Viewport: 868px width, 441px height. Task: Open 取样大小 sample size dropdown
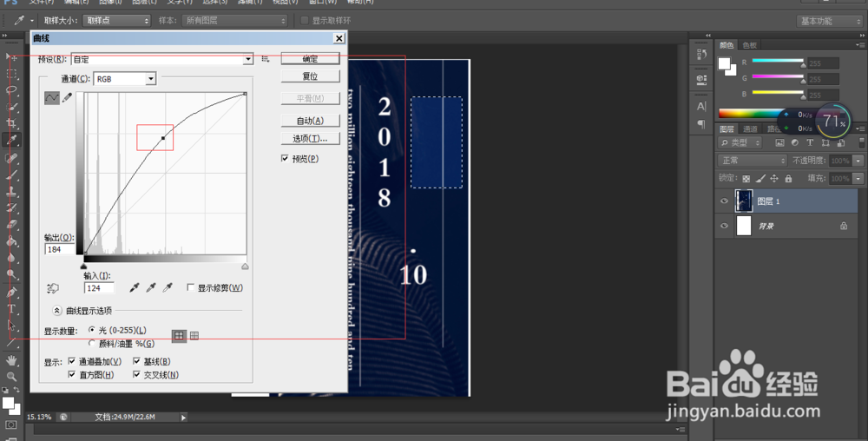coord(117,21)
